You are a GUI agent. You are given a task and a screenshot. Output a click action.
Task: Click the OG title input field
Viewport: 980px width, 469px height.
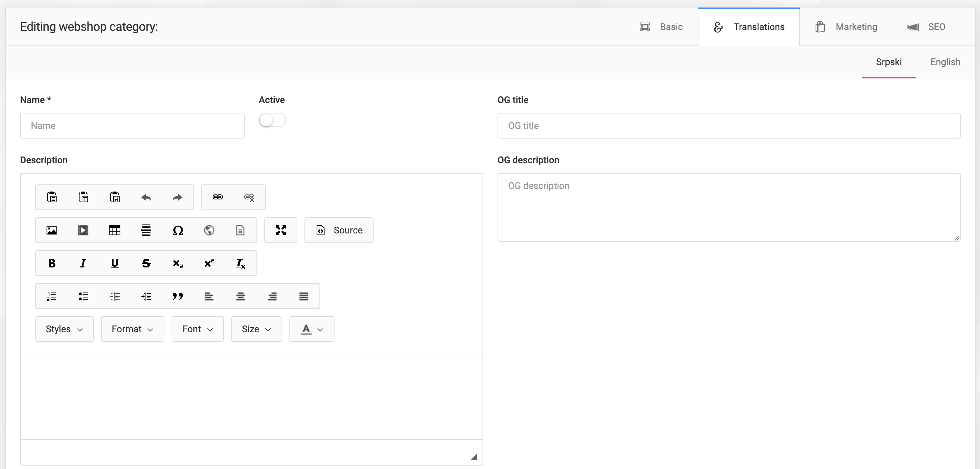pyautogui.click(x=729, y=126)
